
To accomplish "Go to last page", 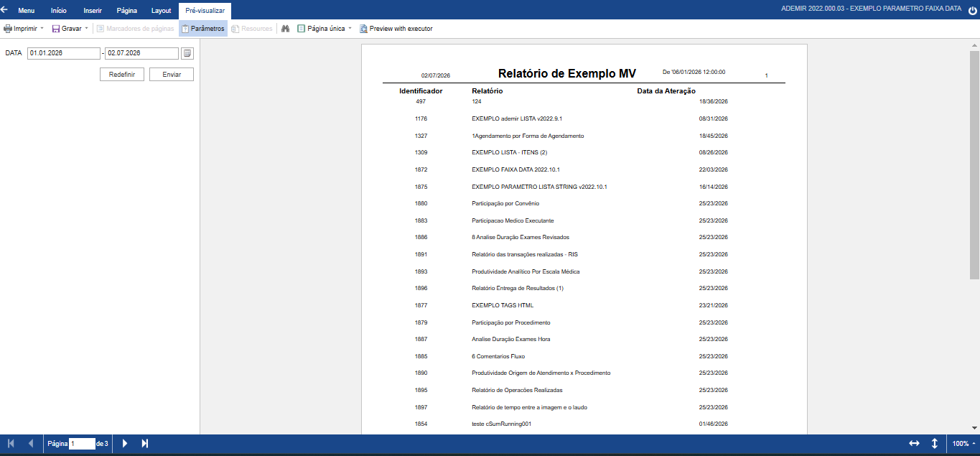I will [x=144, y=444].
